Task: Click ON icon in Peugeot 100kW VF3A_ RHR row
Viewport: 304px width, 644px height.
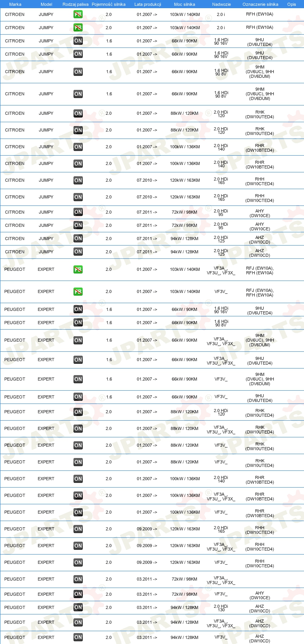Action: [x=78, y=495]
